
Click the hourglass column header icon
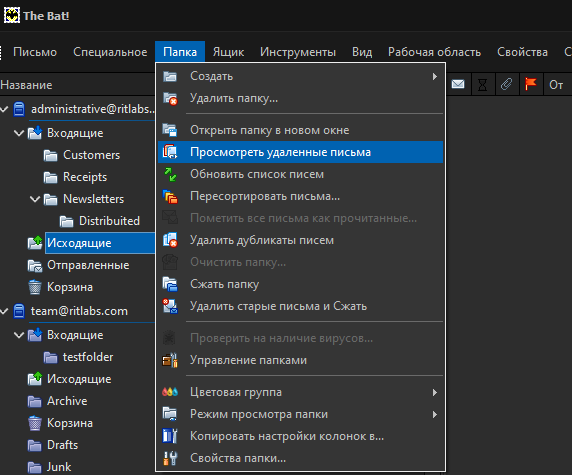[x=482, y=85]
